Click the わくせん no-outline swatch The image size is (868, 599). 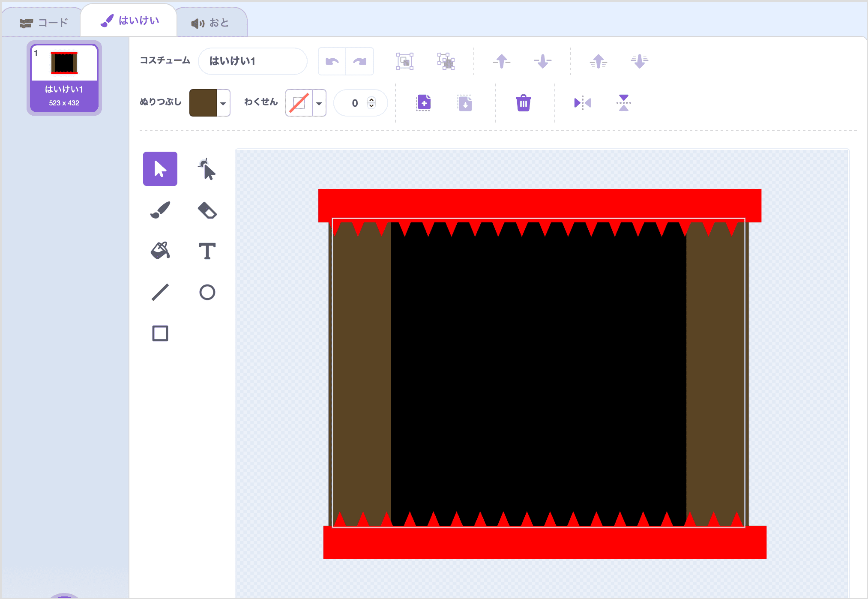[x=299, y=103]
